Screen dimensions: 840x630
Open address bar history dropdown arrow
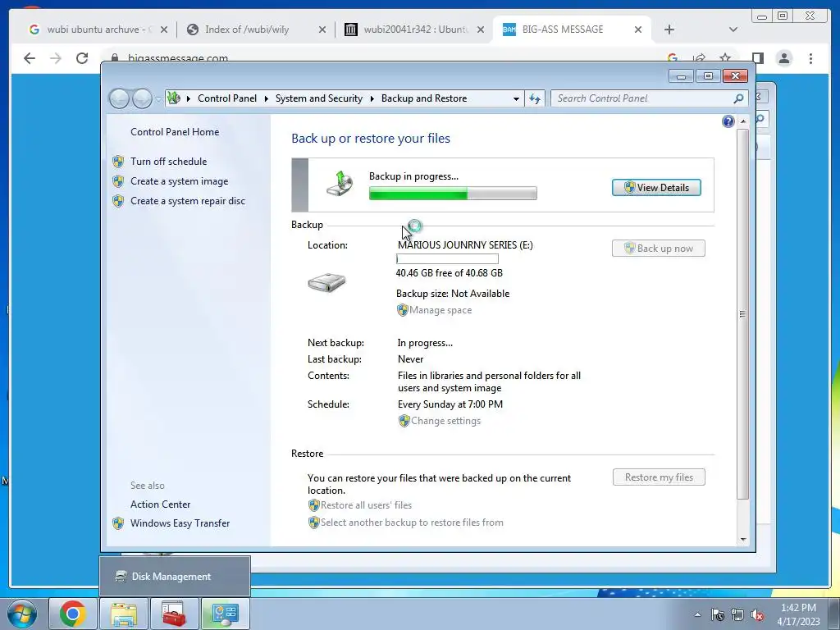[x=516, y=99]
